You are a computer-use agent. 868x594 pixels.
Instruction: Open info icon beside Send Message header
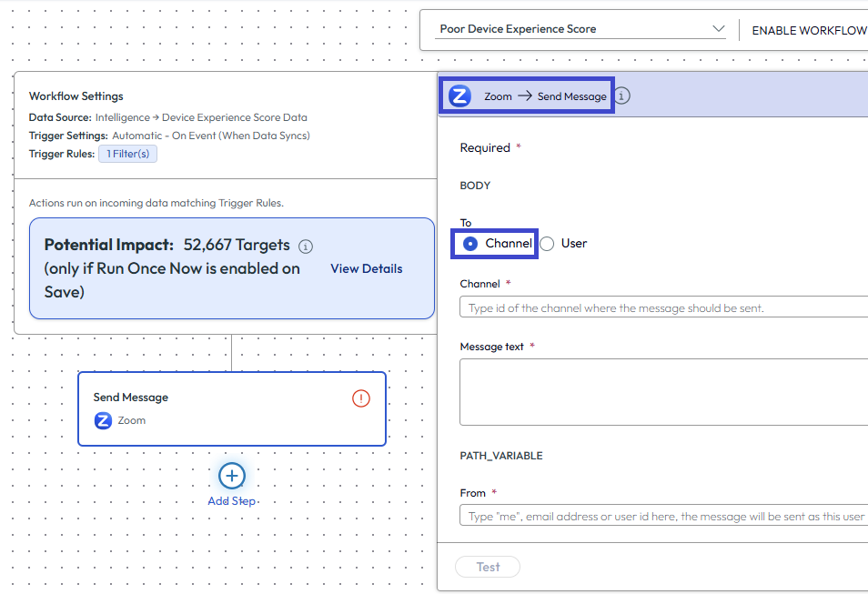[621, 96]
